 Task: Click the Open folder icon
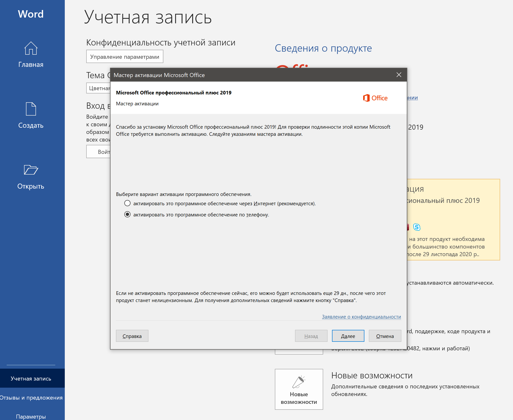pyautogui.click(x=31, y=170)
